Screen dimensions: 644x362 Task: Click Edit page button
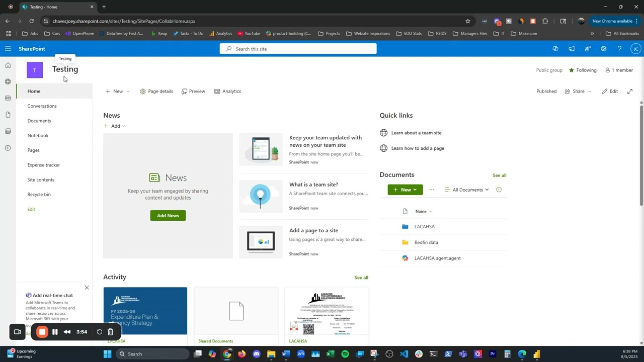(610, 92)
